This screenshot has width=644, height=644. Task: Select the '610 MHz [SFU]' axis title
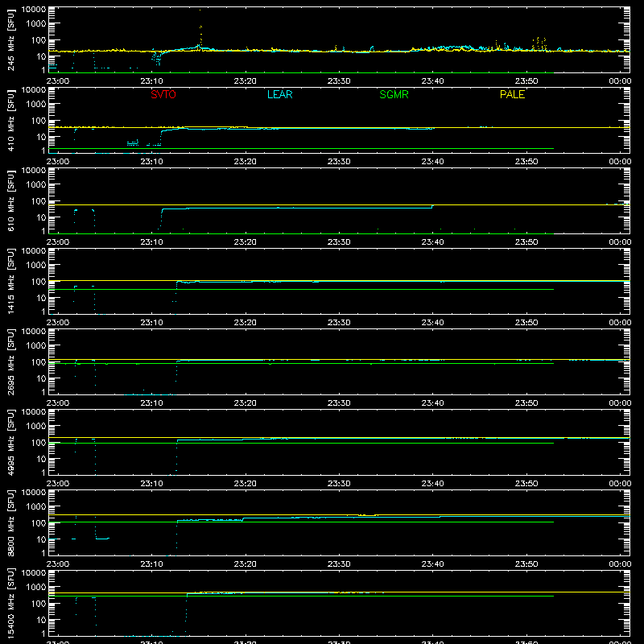10,200
